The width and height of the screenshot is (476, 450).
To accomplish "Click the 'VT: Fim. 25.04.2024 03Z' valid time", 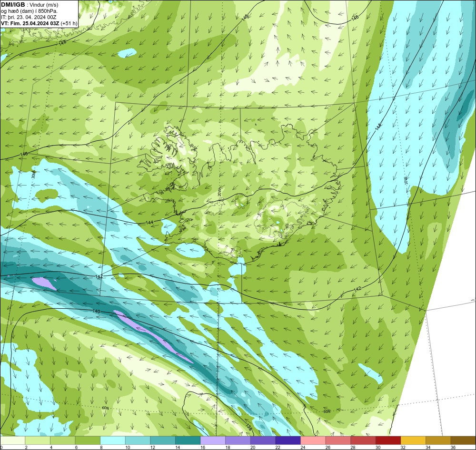I will [x=30, y=23].
